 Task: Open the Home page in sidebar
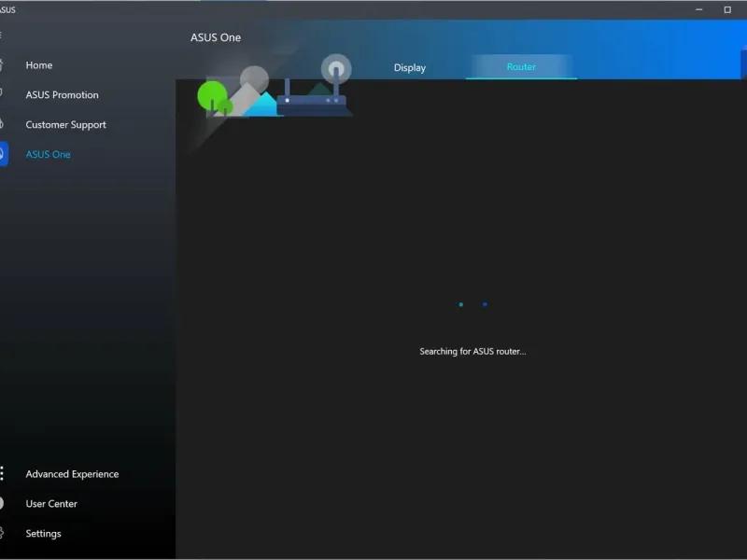point(39,65)
